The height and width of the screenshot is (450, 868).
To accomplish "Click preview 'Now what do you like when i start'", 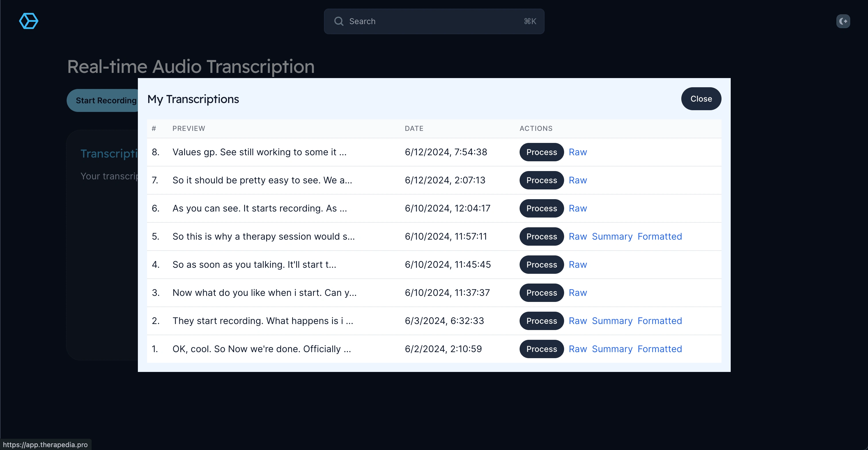I will [265, 292].
